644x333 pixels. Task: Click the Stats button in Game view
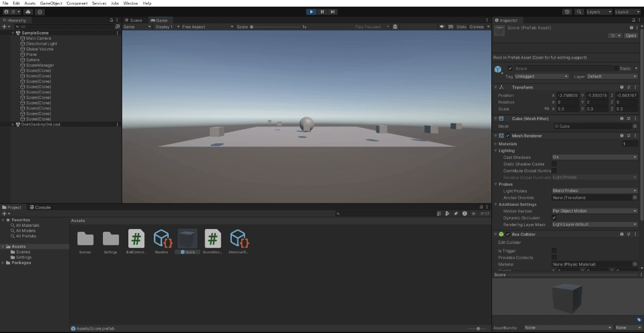(461, 27)
